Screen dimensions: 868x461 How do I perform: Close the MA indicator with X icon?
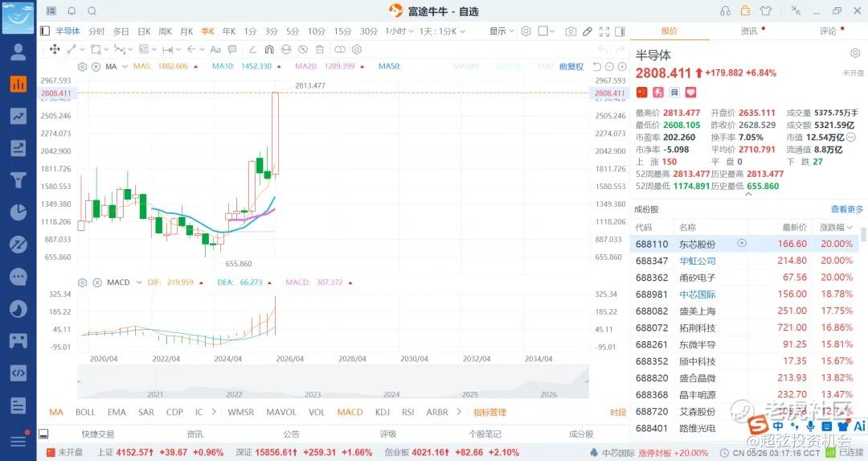[x=96, y=67]
